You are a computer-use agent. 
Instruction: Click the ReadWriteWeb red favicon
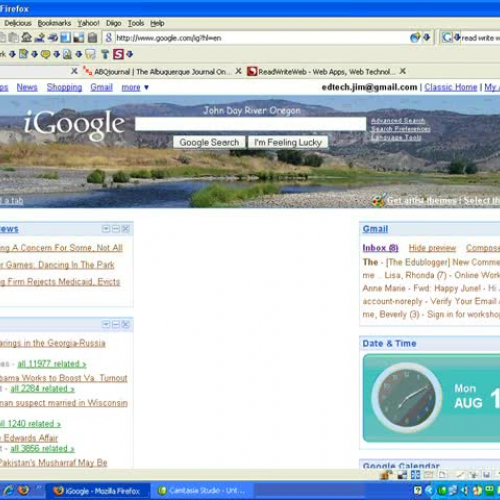pyautogui.click(x=252, y=71)
